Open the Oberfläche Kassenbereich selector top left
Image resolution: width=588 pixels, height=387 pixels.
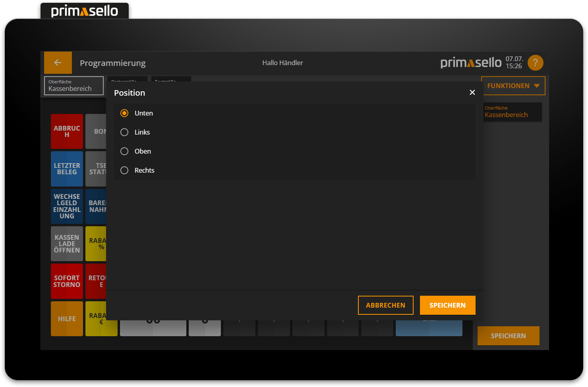(73, 85)
